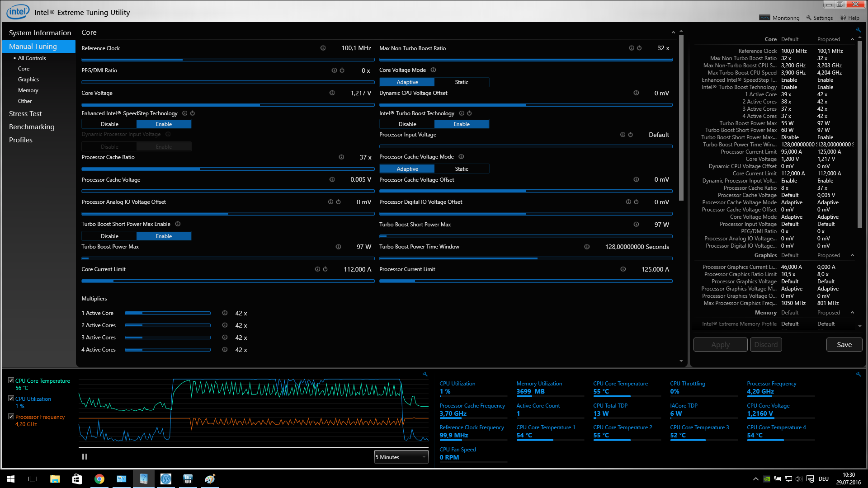Click info icon next to Core Voltage
Image resolution: width=868 pixels, height=488 pixels.
click(332, 93)
